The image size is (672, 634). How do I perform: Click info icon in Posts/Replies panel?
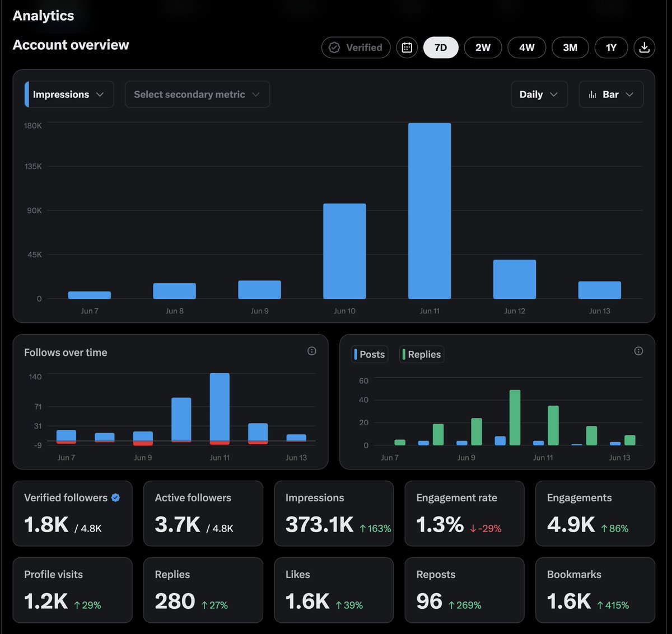[x=638, y=351]
